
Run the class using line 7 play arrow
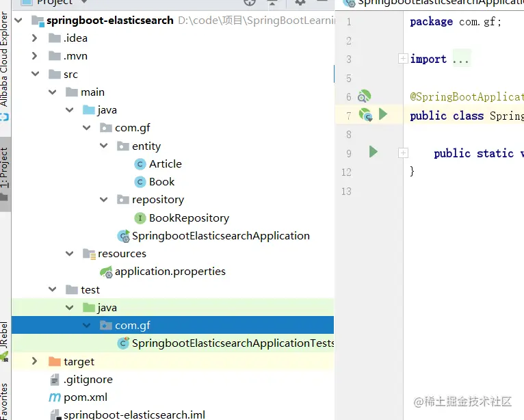[x=383, y=114]
